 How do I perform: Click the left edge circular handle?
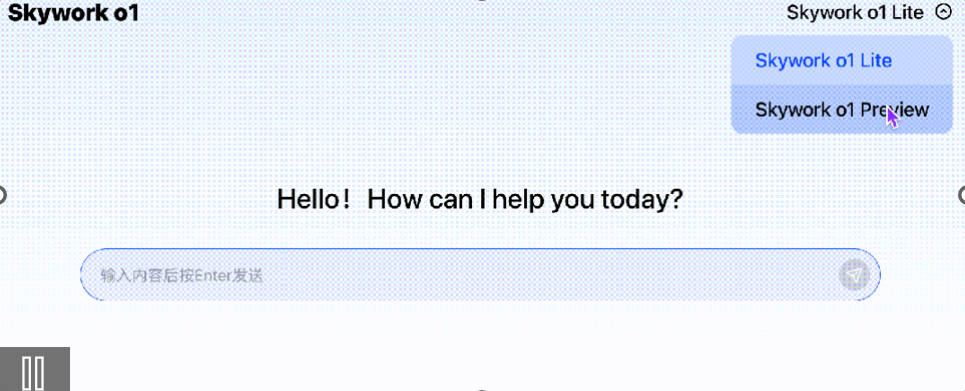pos(2,195)
